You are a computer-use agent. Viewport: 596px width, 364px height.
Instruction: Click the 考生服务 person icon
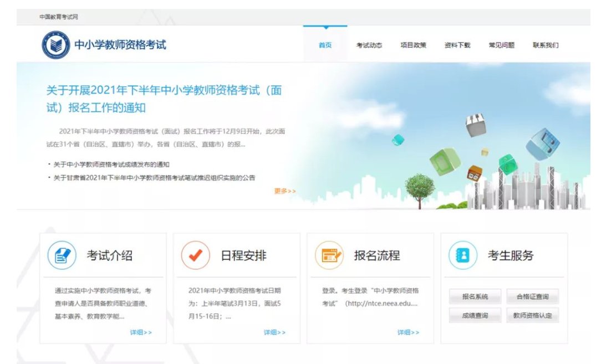(x=463, y=254)
